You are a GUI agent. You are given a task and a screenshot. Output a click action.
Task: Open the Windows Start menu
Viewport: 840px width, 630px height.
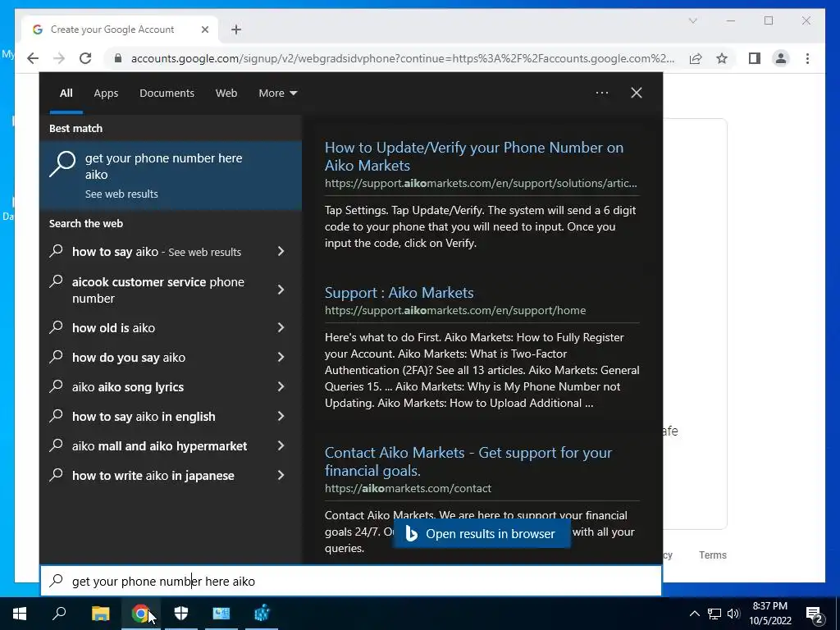point(20,614)
